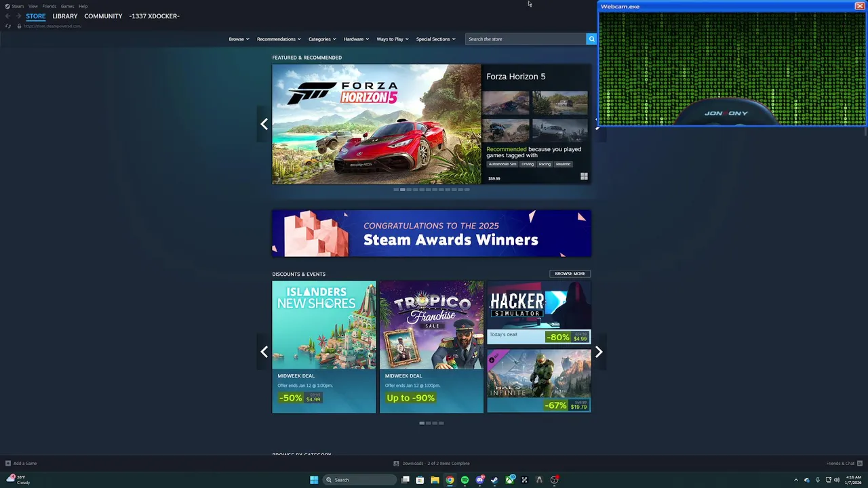Open Steam from the taskbar
Screen dimensions: 868x488
494,480
